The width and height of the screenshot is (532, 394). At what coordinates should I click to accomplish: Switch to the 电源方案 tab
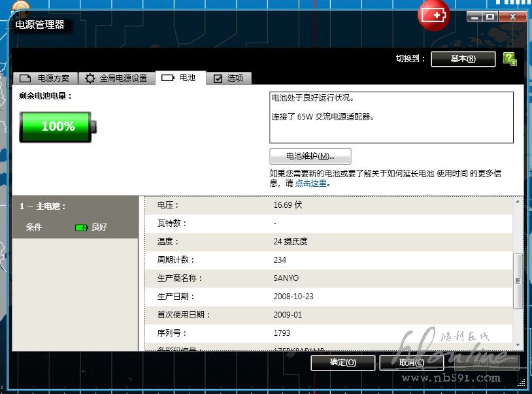pyautogui.click(x=46, y=78)
